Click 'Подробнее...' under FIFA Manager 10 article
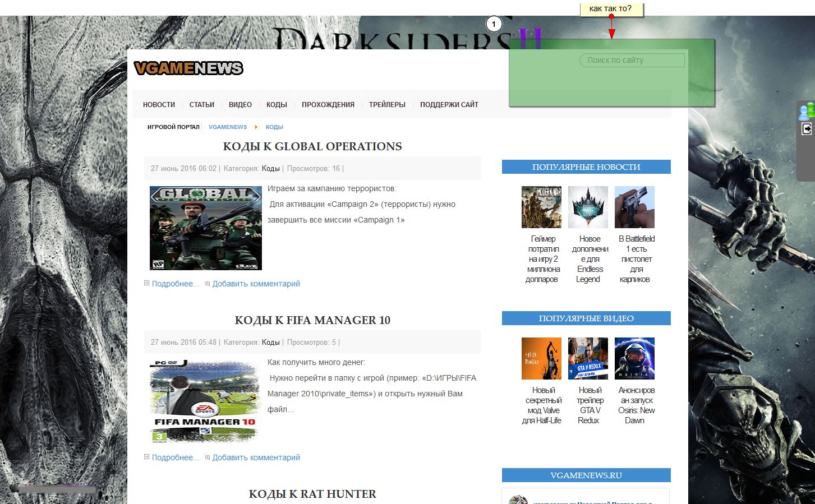 (x=176, y=457)
